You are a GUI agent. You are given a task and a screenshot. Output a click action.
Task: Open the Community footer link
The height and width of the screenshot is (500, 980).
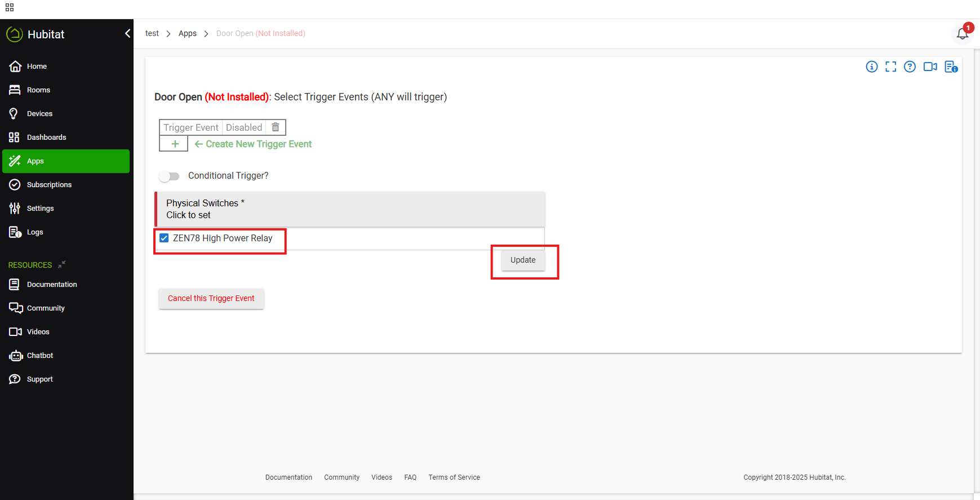[x=342, y=477]
